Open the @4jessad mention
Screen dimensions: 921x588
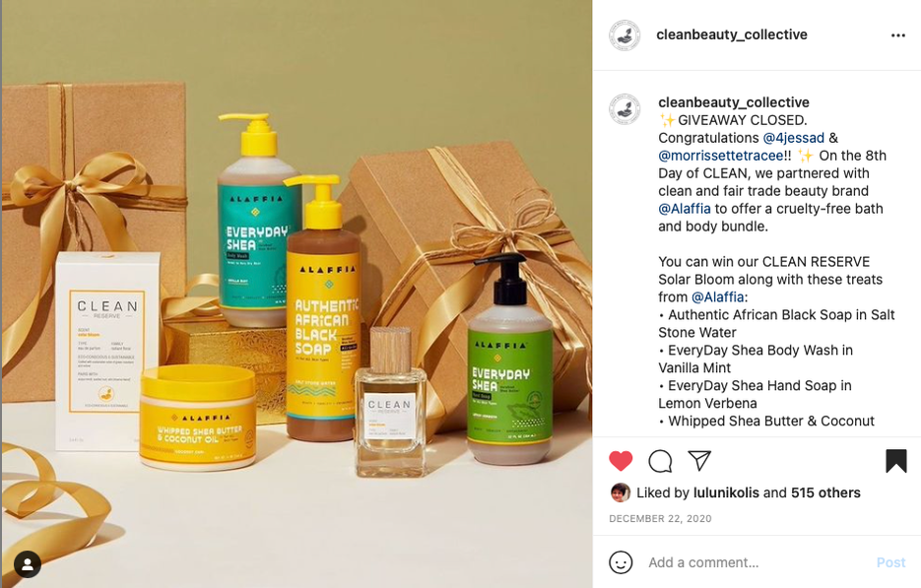pyautogui.click(x=793, y=138)
